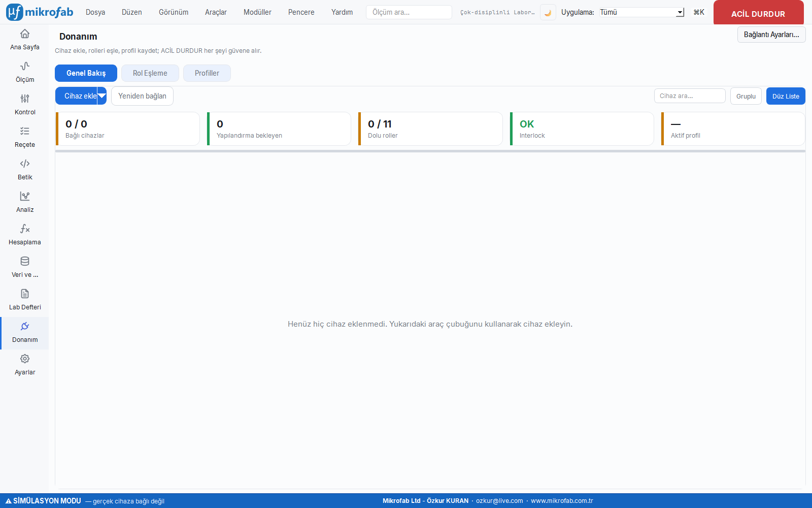Switch to the Rol Eşleme tab
Image resolution: width=812 pixels, height=508 pixels.
click(150, 73)
